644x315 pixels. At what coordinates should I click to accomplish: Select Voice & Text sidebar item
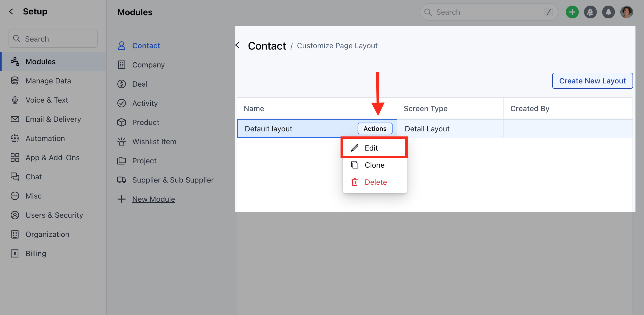47,100
